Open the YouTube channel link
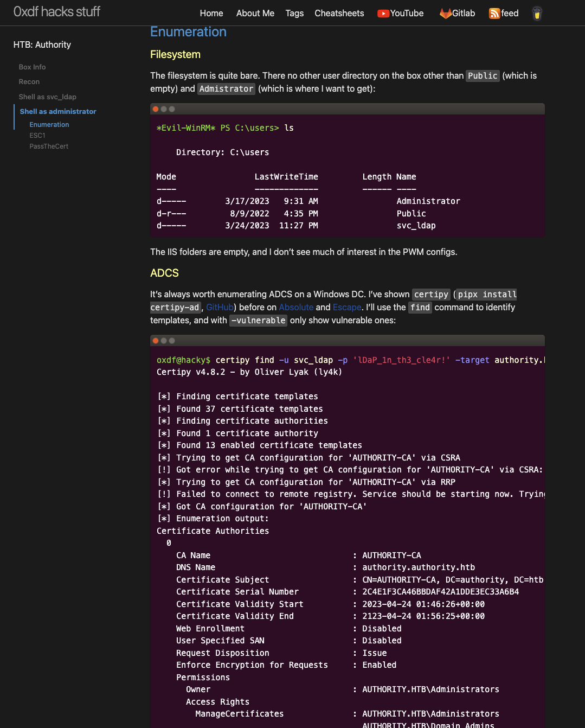585x728 pixels. click(401, 13)
